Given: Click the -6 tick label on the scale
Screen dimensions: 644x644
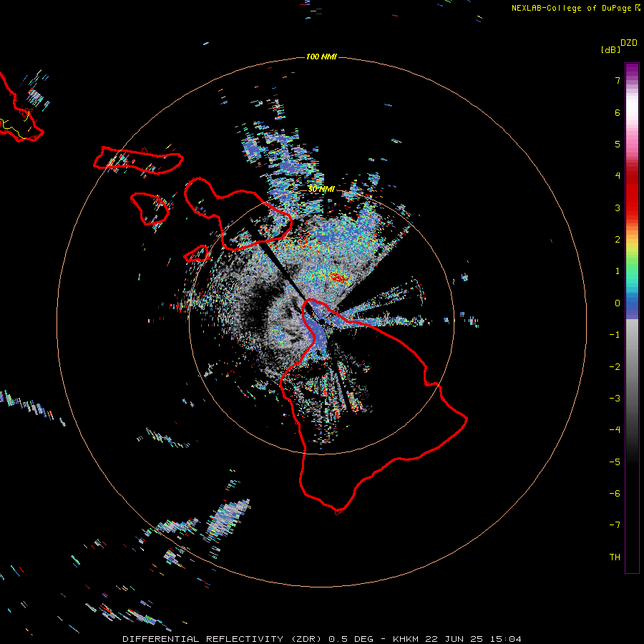Looking at the screenshot, I should pos(615,494).
